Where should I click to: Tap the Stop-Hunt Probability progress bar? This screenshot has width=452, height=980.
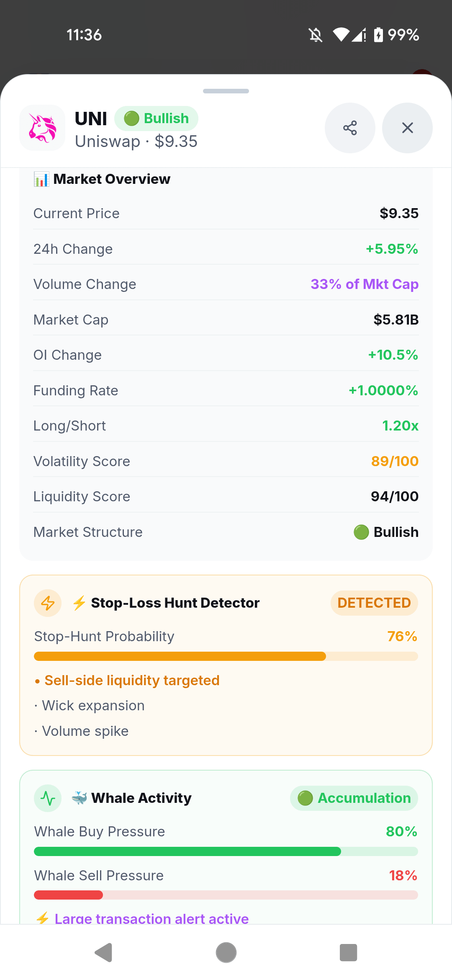pos(226,656)
